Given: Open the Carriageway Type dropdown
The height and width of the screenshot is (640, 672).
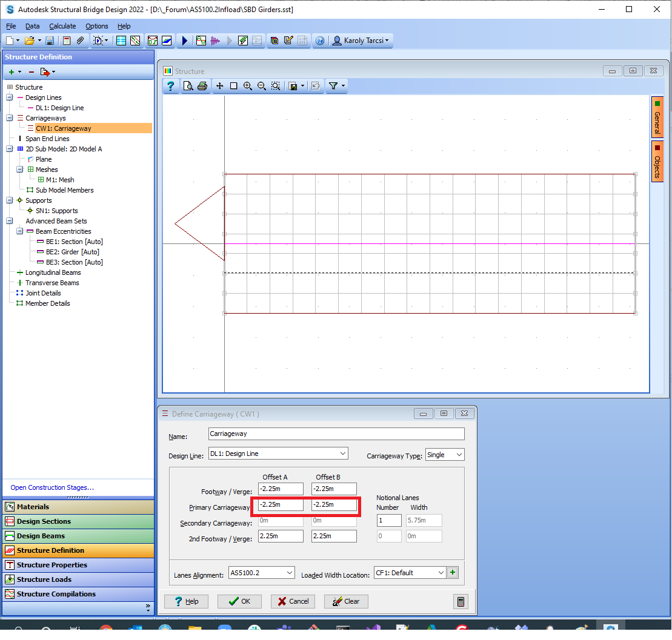Looking at the screenshot, I should (444, 454).
